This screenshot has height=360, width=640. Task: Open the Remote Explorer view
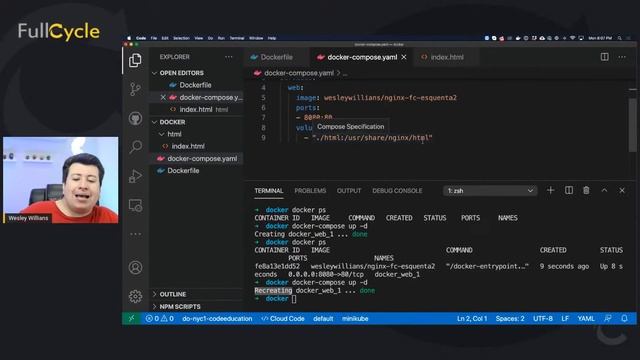pyautogui.click(x=135, y=205)
